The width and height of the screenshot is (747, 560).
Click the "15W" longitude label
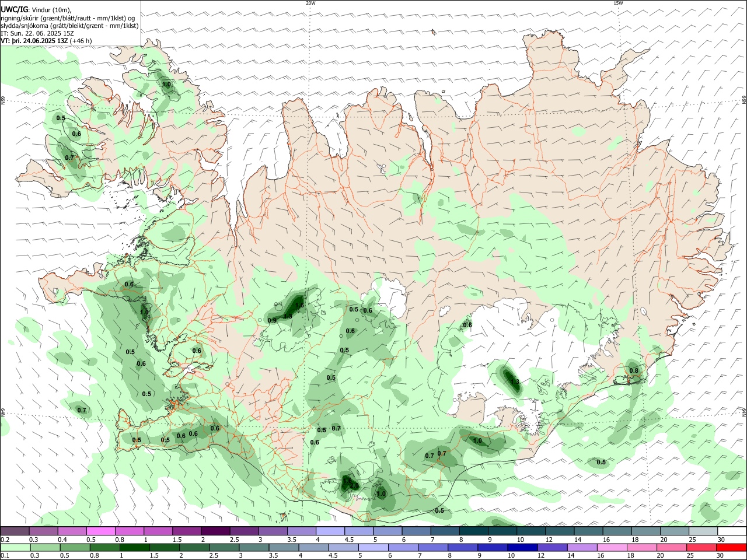618,3
